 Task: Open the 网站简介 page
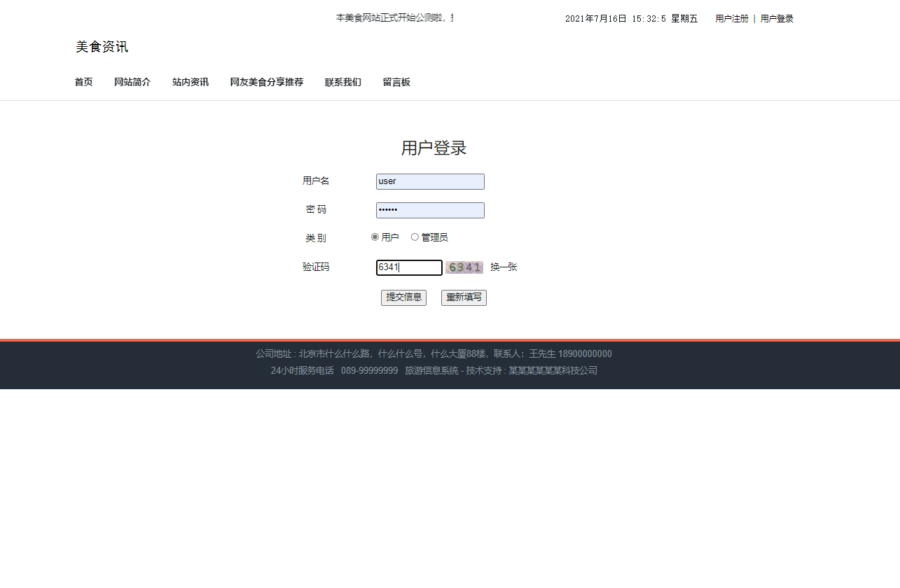132,82
